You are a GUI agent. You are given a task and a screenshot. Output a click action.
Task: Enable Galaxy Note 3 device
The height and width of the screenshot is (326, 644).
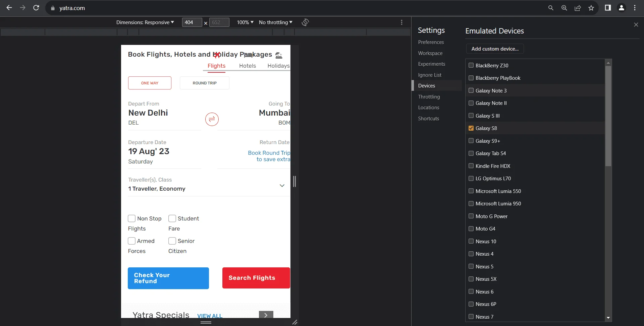(x=471, y=90)
